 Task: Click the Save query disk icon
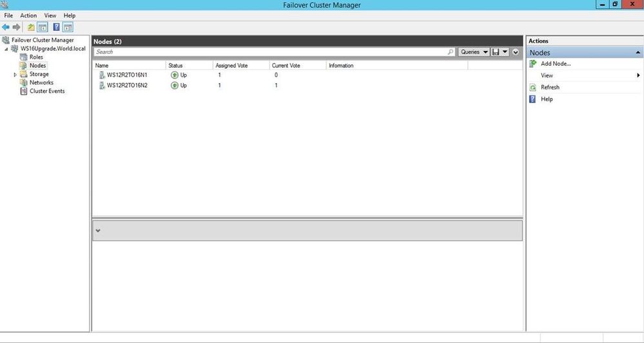click(x=496, y=52)
